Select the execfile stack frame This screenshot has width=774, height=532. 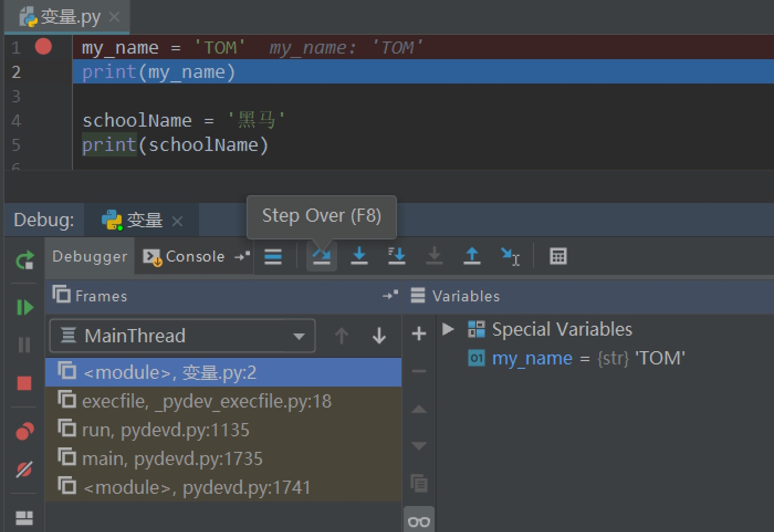coord(206,401)
